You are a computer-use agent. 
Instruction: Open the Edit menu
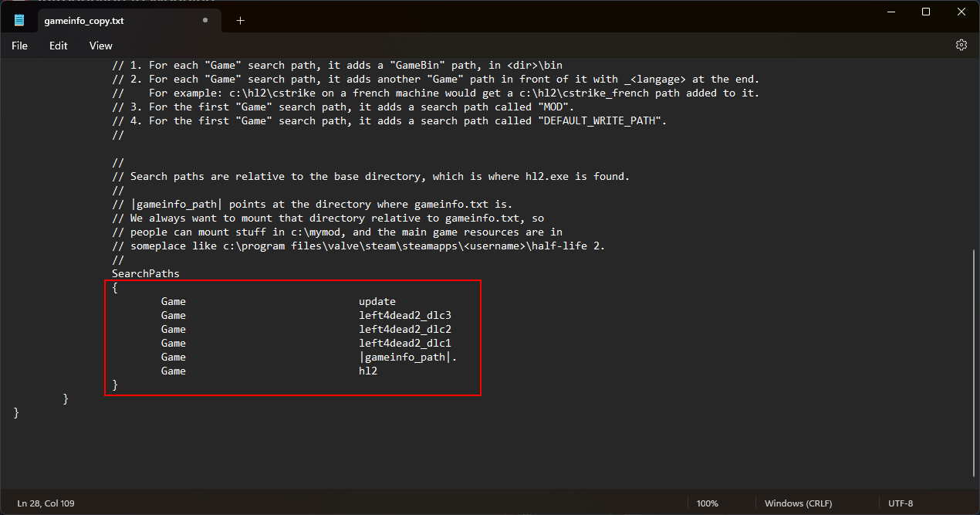(59, 46)
